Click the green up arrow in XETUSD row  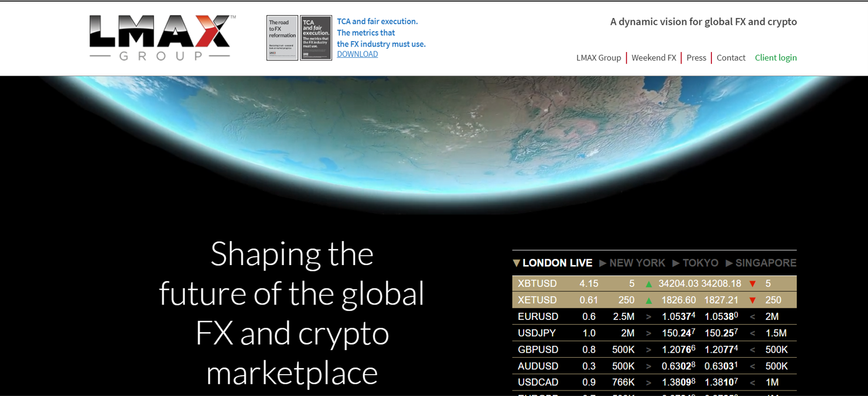point(649,300)
